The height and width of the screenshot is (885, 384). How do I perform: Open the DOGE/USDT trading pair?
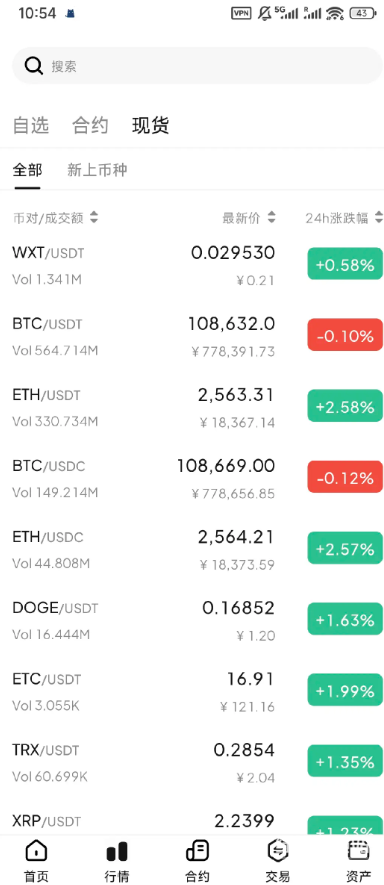click(x=192, y=620)
